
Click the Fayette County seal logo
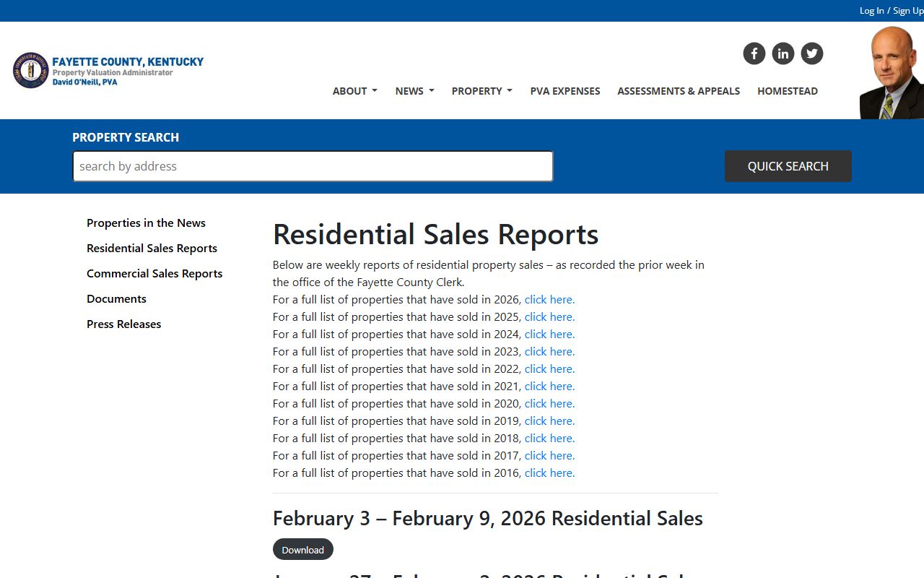[x=30, y=70]
